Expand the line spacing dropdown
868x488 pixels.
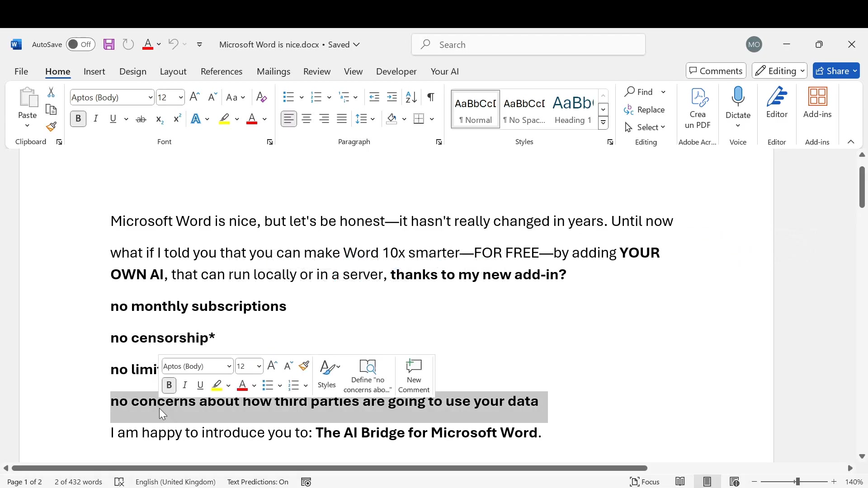click(x=372, y=119)
